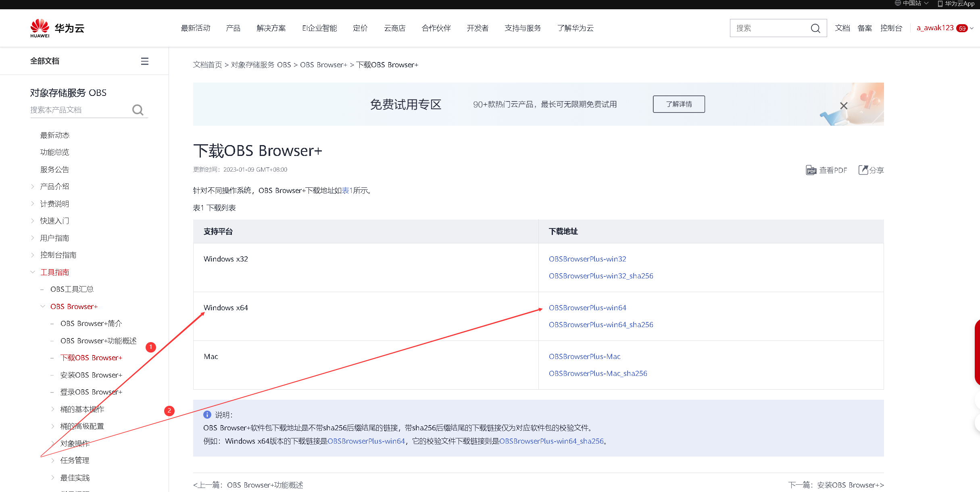Expand the 桶的基本操作 node

coord(53,409)
